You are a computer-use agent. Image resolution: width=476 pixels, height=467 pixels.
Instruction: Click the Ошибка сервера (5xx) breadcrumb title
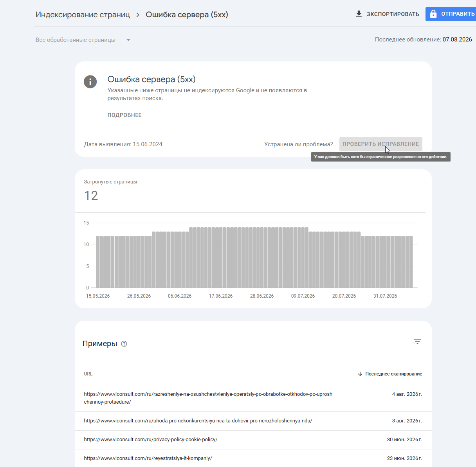pyautogui.click(x=187, y=15)
